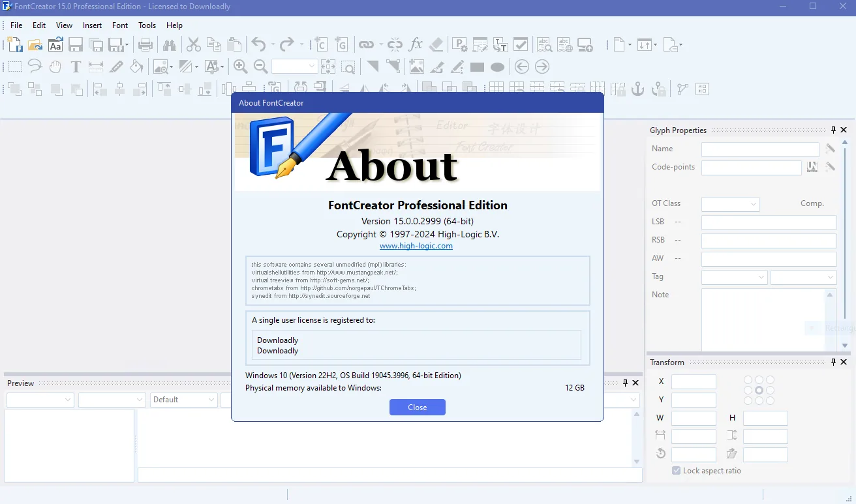Screen dimensions: 856x504
Task: Click the fx formula toolbar icon
Action: click(416, 44)
